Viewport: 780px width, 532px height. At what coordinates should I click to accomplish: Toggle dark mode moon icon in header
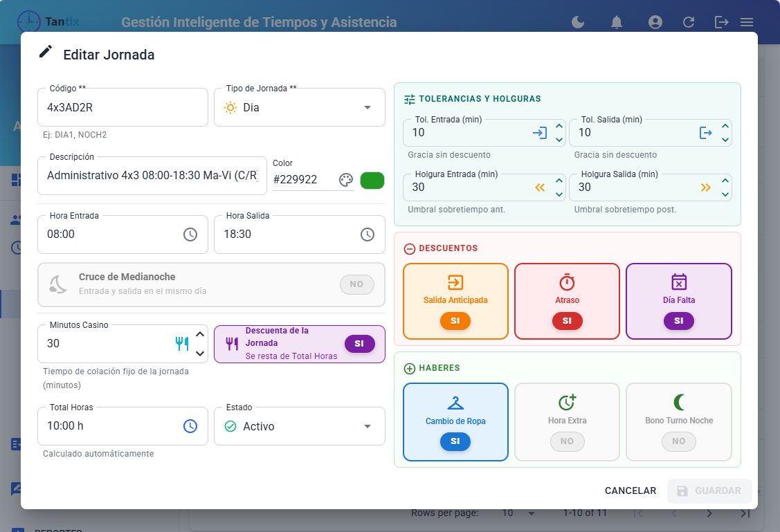pyautogui.click(x=577, y=22)
